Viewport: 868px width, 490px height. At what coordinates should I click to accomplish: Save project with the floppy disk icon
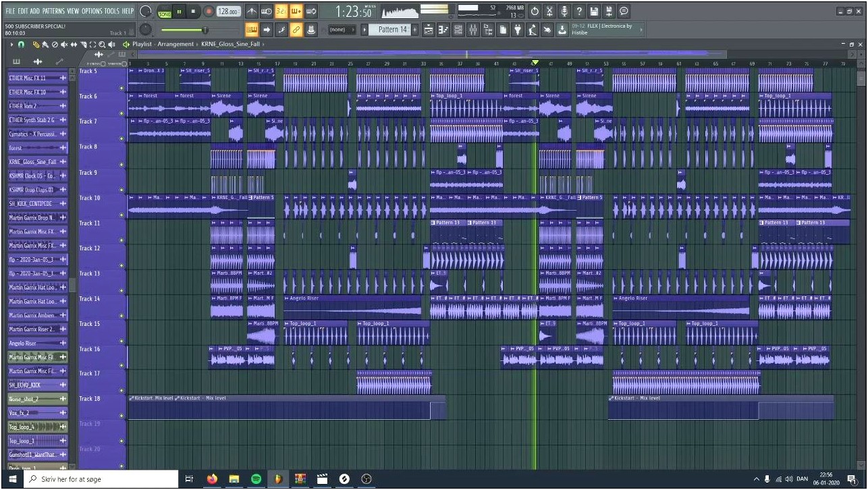(594, 11)
